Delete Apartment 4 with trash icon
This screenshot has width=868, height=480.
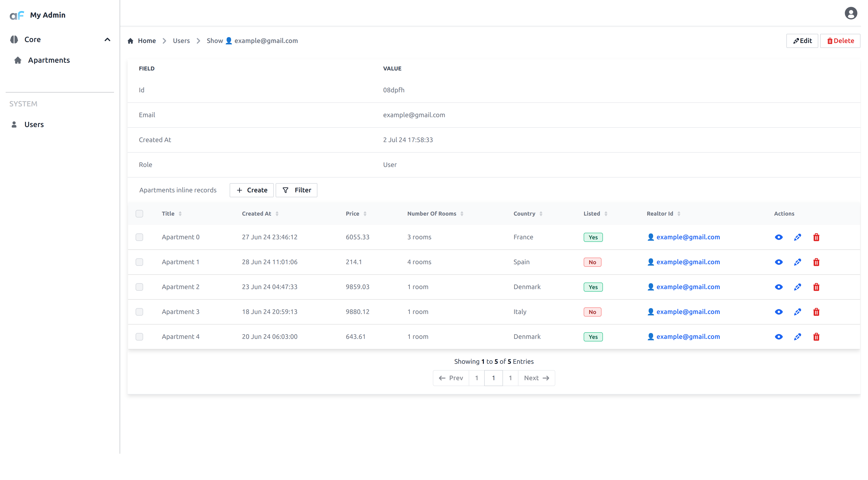tap(816, 337)
